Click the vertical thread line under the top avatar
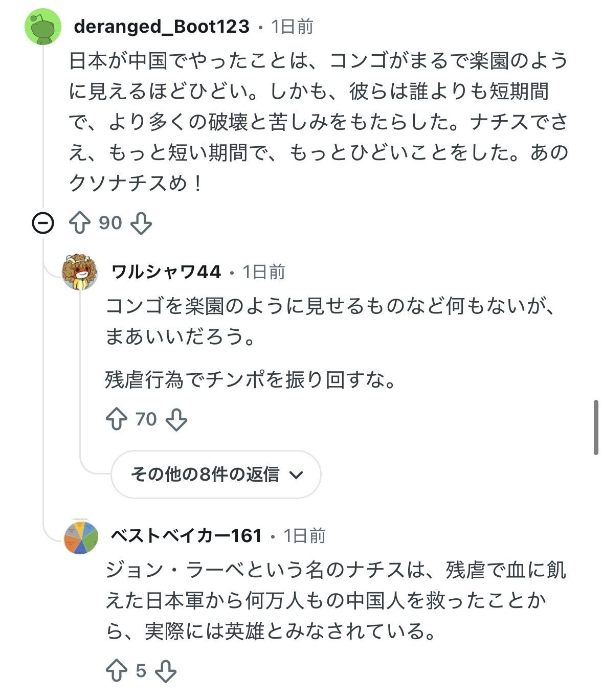The width and height of the screenshot is (603, 700). pos(43,128)
